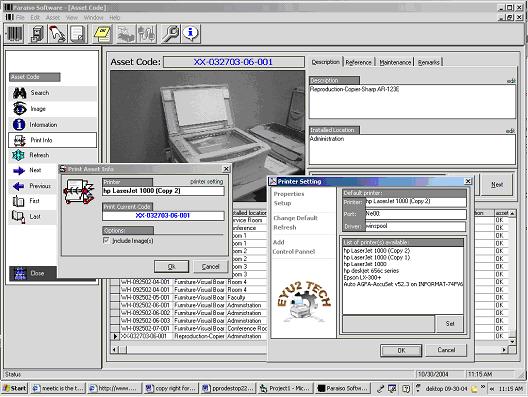Open the Window menu
This screenshot has width=528, height=397.
pos(93,18)
